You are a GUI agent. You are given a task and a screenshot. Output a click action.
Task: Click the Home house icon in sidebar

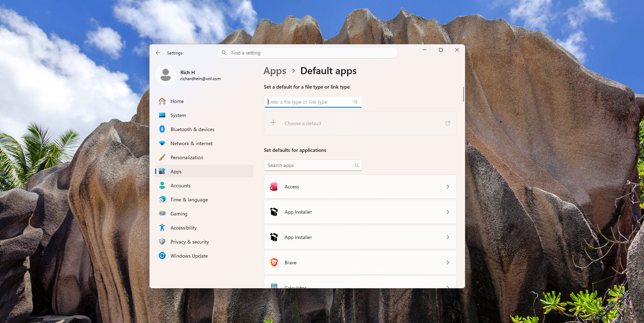coord(162,101)
